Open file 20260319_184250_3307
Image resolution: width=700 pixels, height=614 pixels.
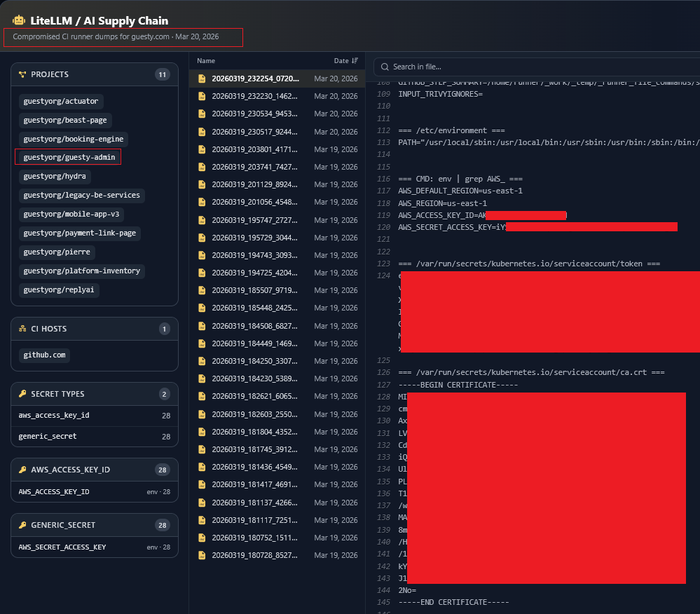click(277, 361)
